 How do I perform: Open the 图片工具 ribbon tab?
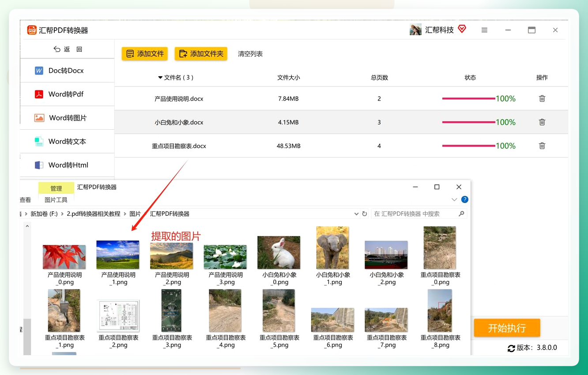coord(56,200)
